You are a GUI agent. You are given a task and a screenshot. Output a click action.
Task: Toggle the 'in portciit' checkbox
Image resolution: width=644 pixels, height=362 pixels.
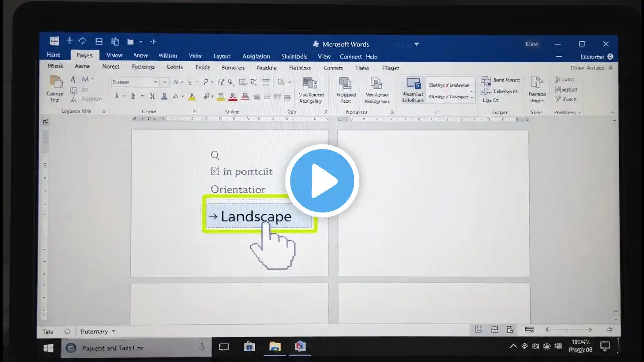point(215,172)
